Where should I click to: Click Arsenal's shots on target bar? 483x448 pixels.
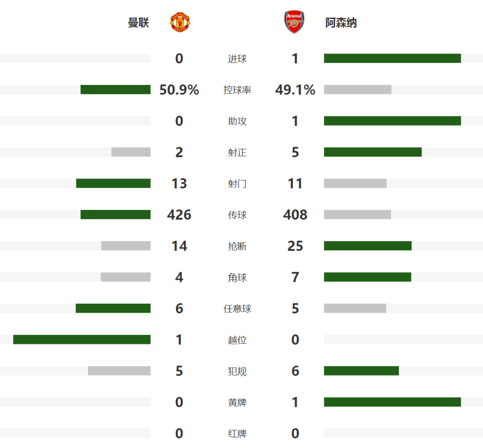[373, 152]
